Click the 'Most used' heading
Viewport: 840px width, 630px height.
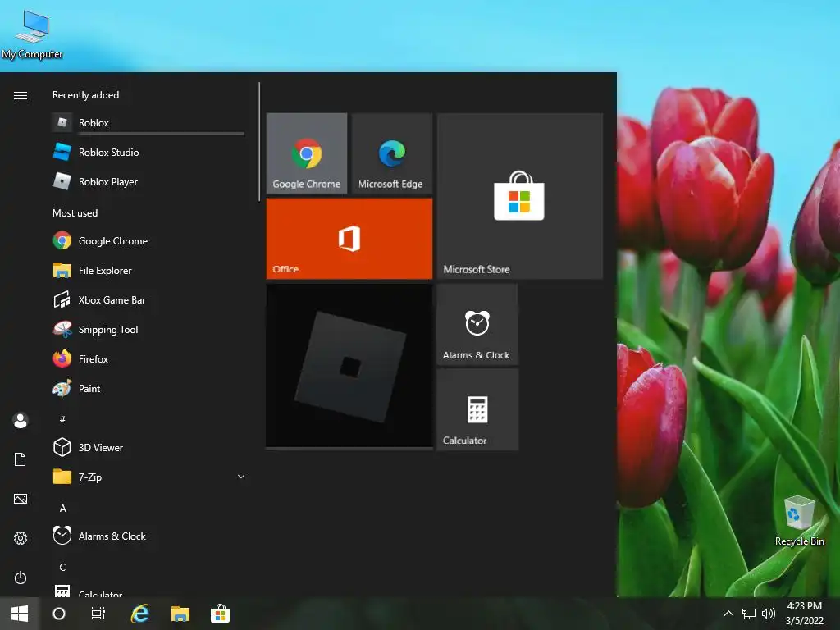click(x=75, y=212)
